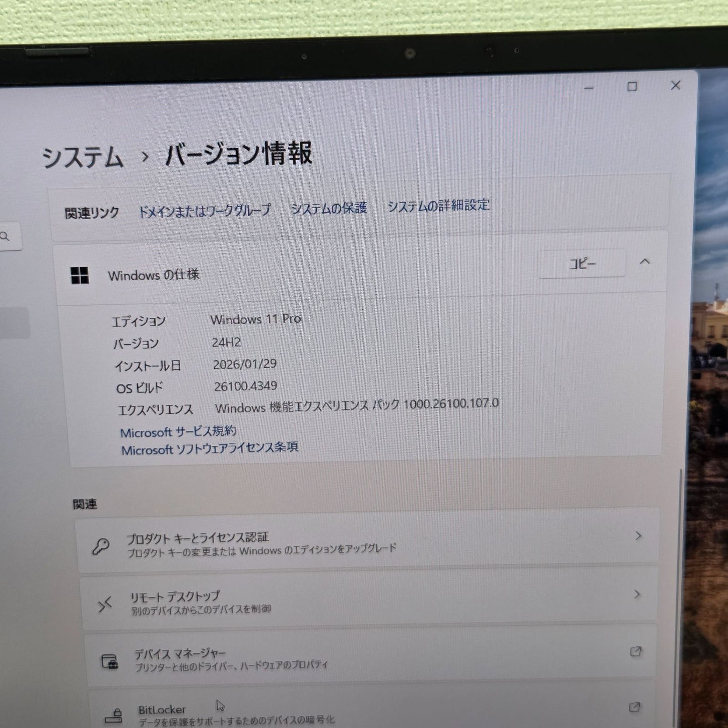Open ドメインまたはワークグループ link

[x=205, y=211]
